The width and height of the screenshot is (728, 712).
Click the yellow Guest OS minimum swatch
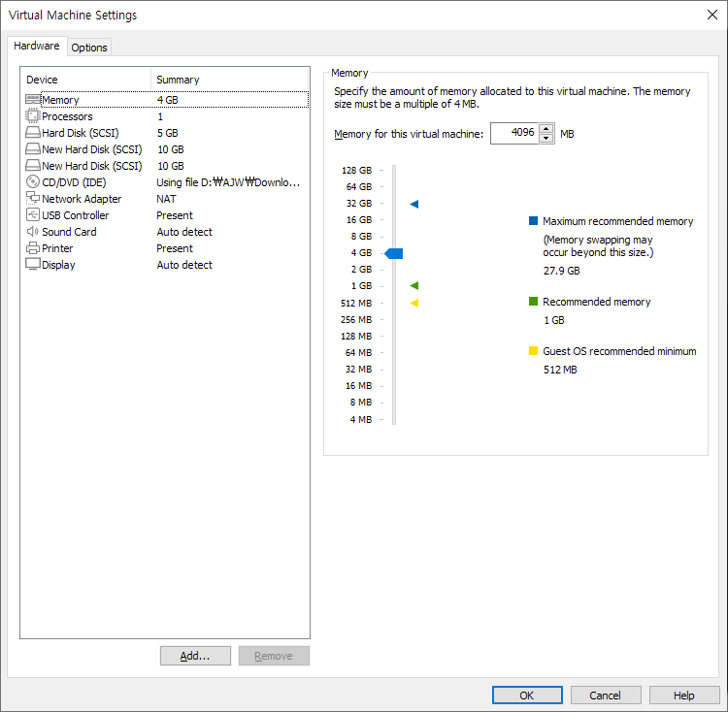point(533,351)
